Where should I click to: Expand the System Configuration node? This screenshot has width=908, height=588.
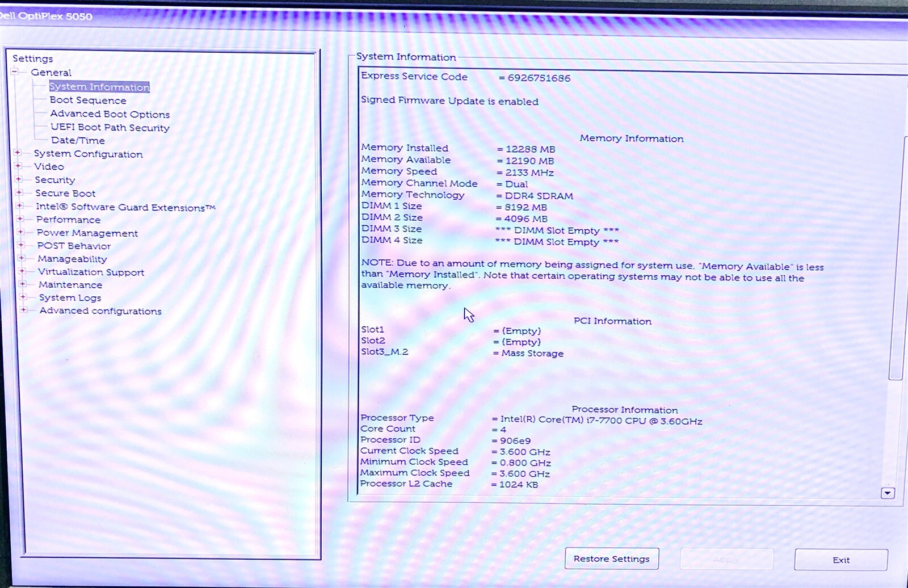point(18,153)
